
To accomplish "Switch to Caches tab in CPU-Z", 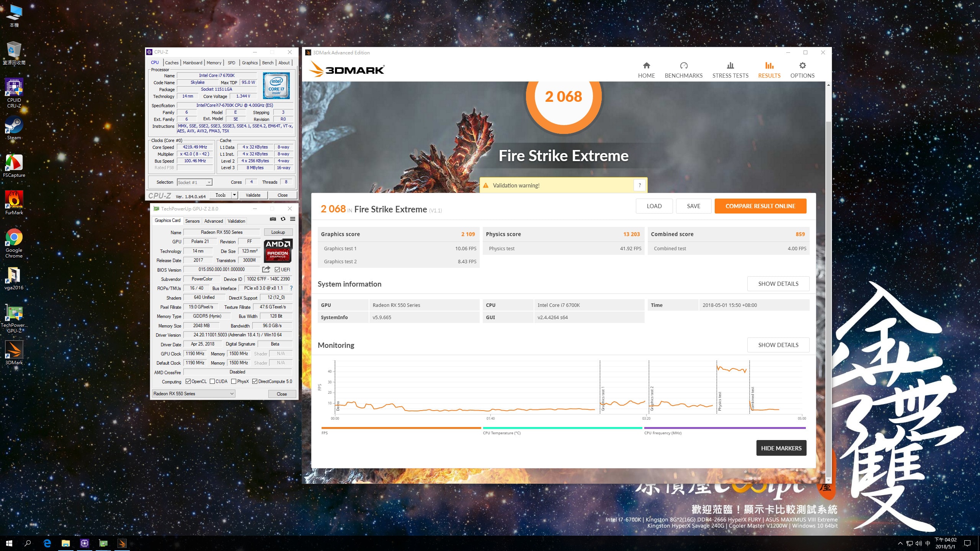I will (x=171, y=63).
